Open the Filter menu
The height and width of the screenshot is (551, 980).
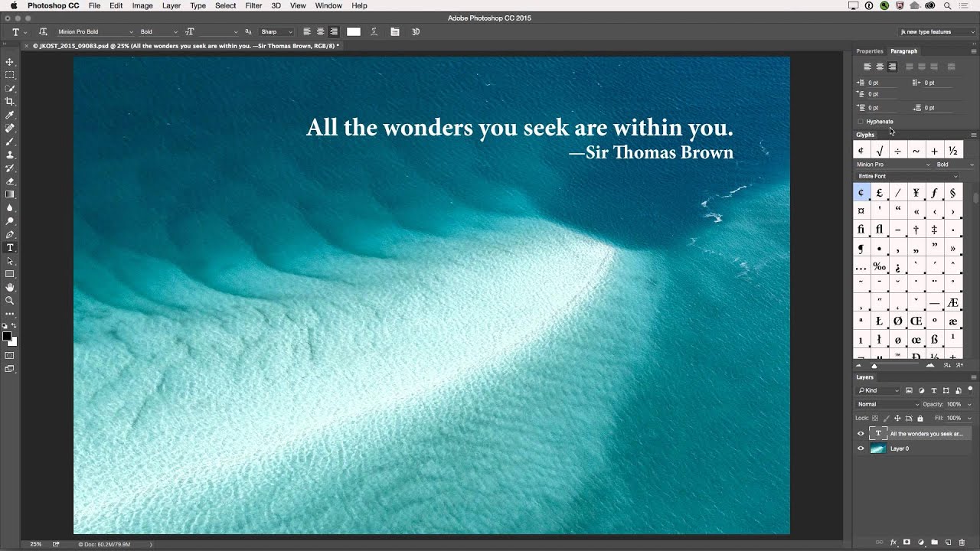click(x=253, y=5)
